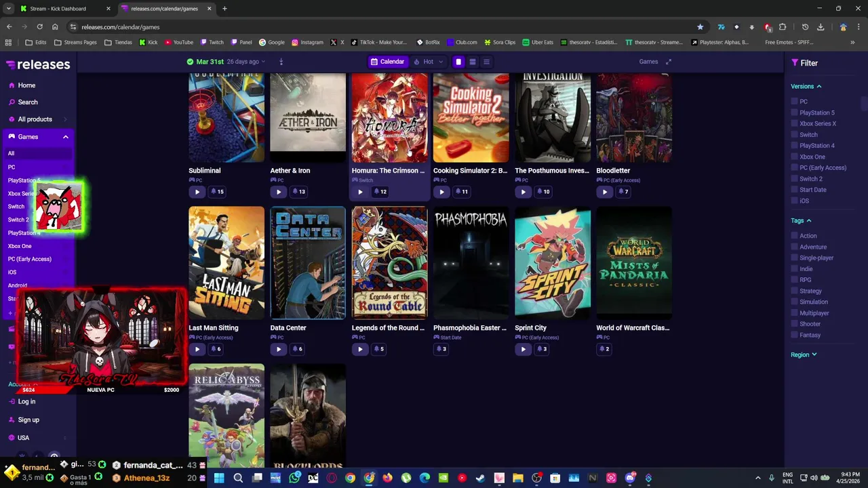
Task: Click the jump-to-date arrow icon beside the date
Action: point(281,62)
